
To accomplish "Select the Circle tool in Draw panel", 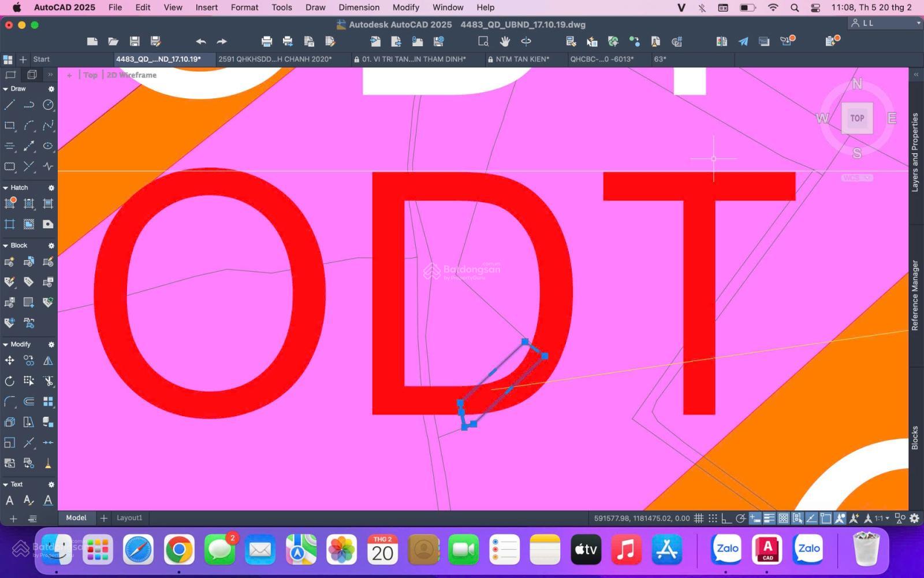I will coord(48,105).
